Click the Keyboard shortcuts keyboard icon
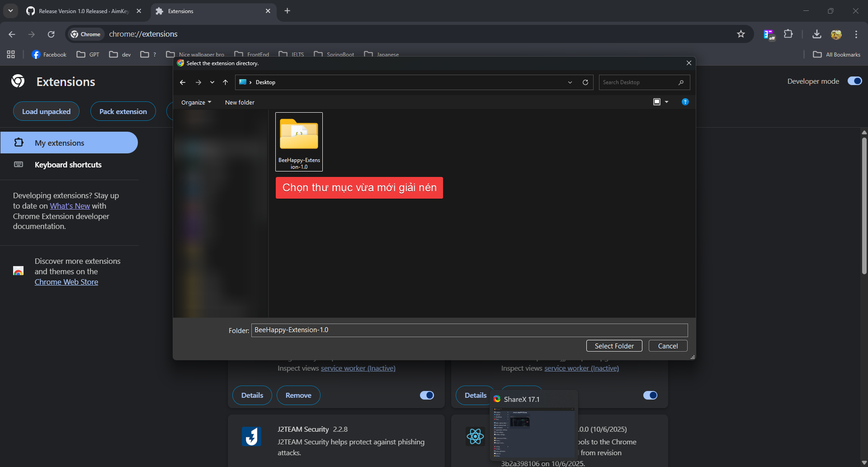 18,165
